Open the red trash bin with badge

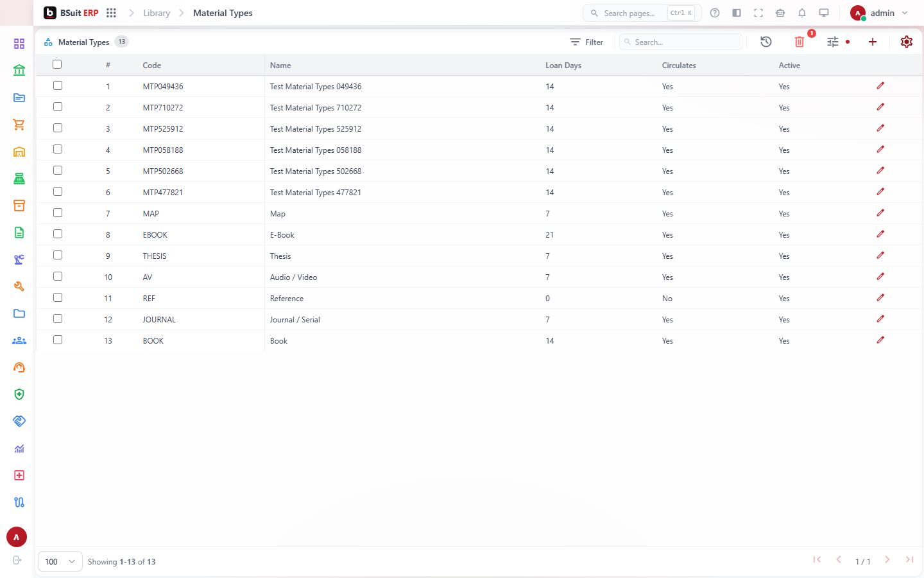click(x=800, y=42)
